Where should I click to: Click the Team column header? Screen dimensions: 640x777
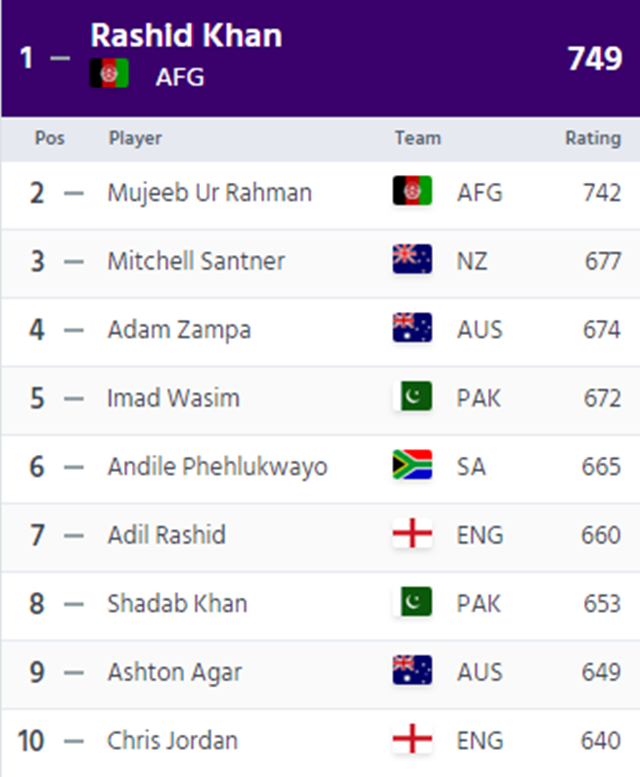418,138
